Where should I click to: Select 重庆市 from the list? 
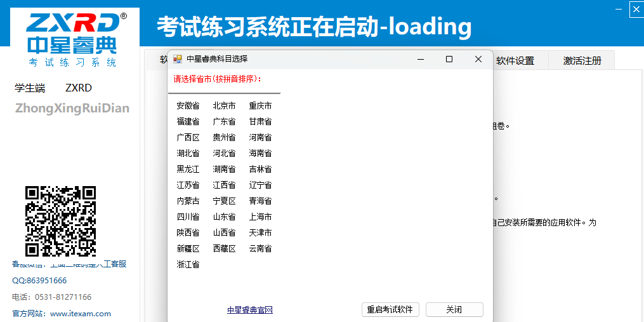tap(260, 106)
